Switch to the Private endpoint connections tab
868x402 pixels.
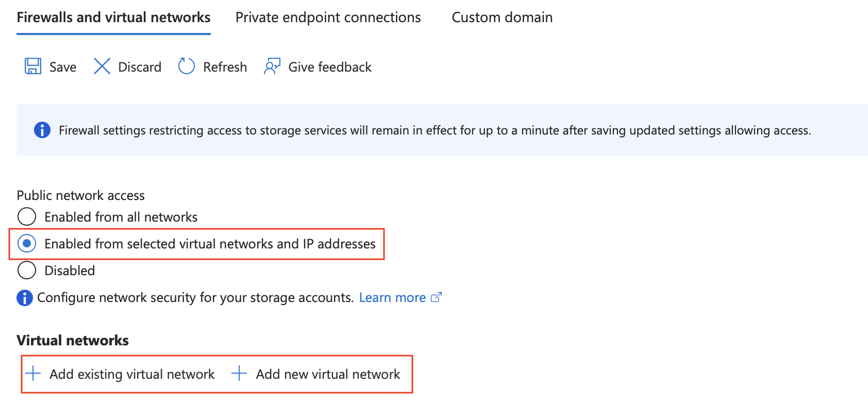[x=328, y=18]
